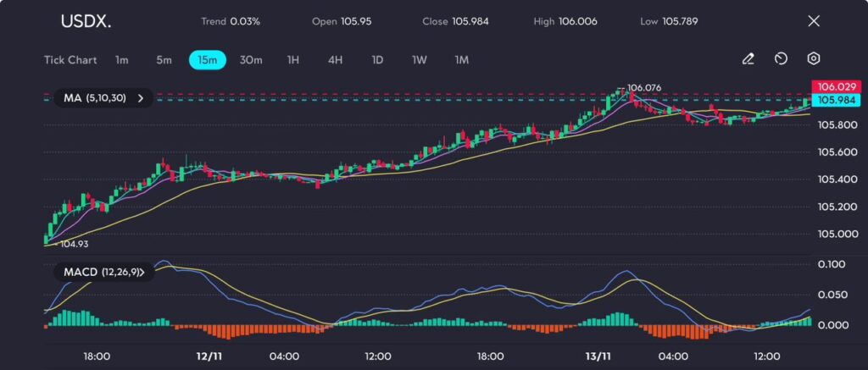Select the 1M monthly timeframe

click(462, 60)
